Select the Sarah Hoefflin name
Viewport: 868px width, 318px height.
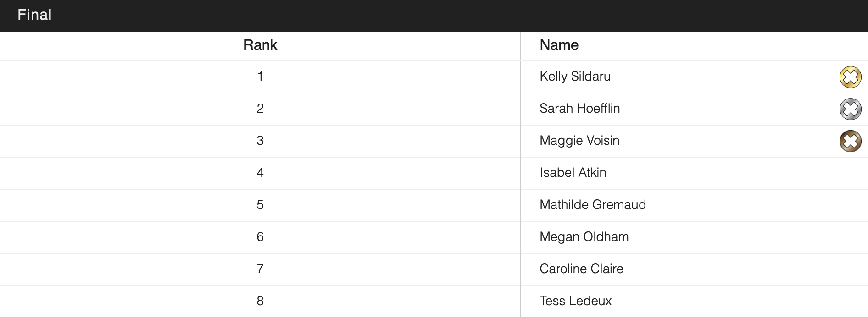pos(579,109)
